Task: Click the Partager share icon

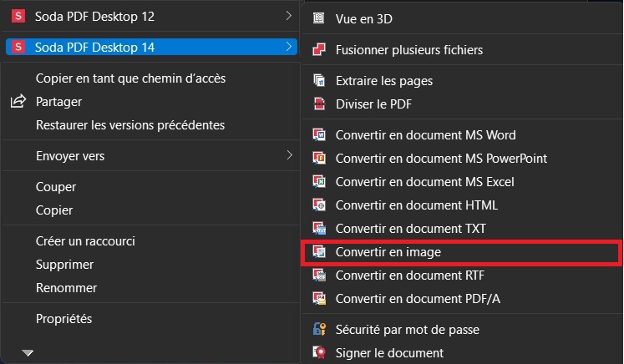Action: point(18,102)
